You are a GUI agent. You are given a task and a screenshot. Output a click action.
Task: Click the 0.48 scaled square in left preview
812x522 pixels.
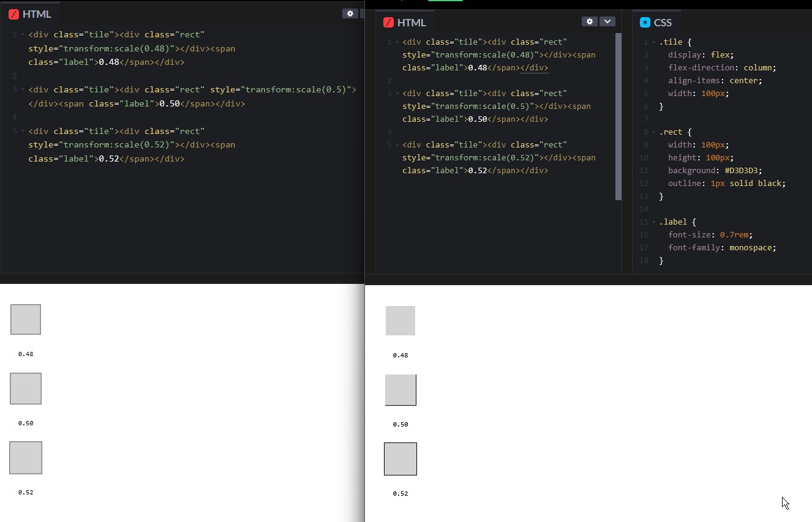pyautogui.click(x=26, y=319)
